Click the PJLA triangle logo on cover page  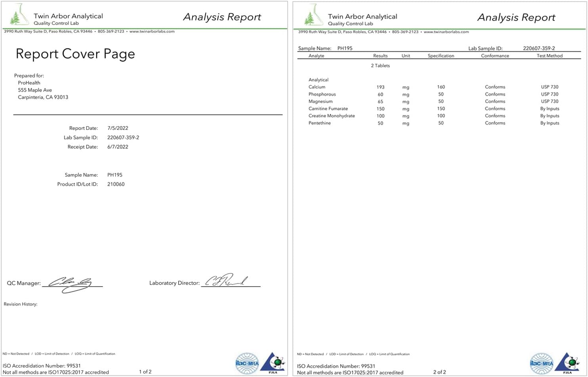(x=273, y=363)
